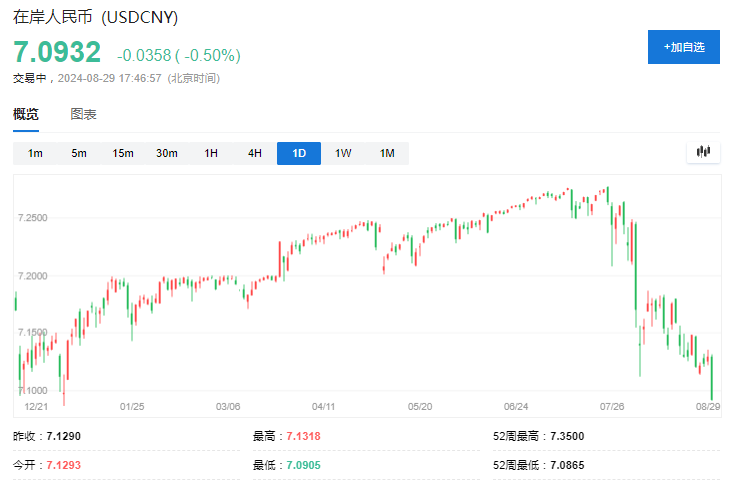
Task: Pick the 1H timeframe
Action: [x=211, y=153]
